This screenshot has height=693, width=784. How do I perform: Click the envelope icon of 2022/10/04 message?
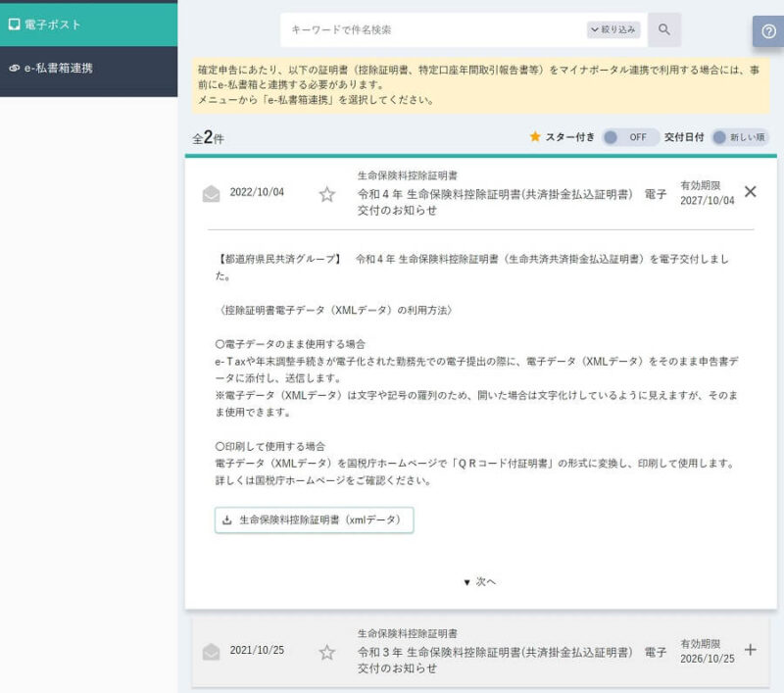tap(211, 193)
